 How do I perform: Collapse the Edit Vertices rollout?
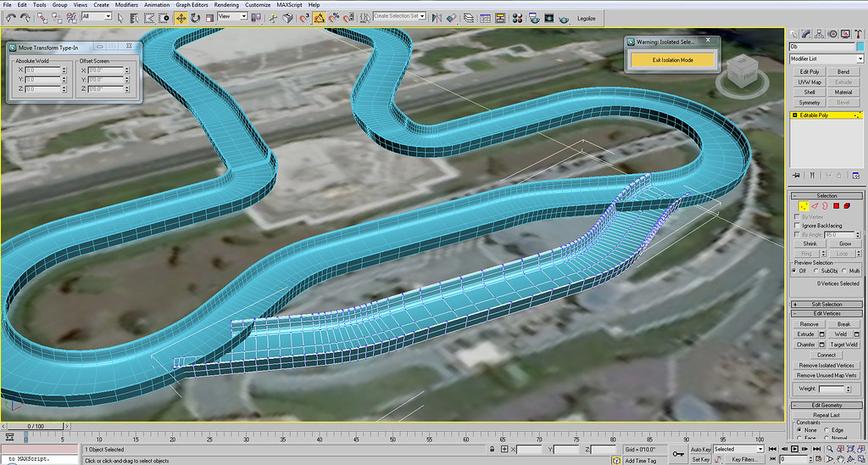click(x=826, y=314)
